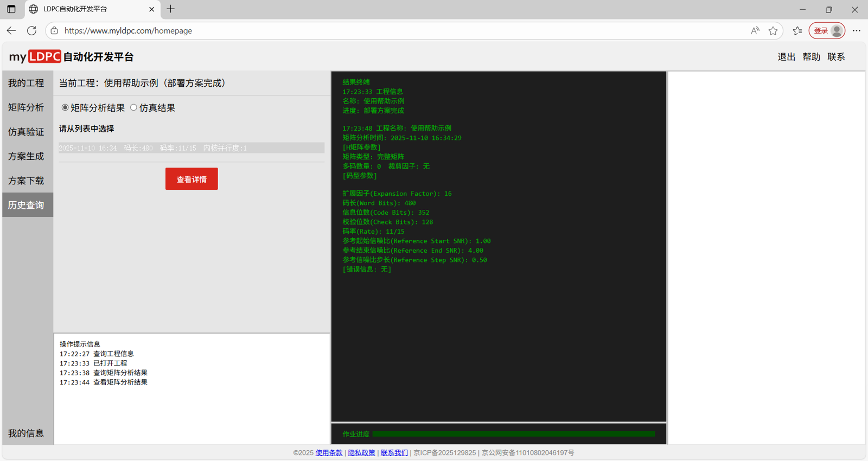Open the tab actions icon at top-left
This screenshot has width=868, height=461.
click(11, 9)
